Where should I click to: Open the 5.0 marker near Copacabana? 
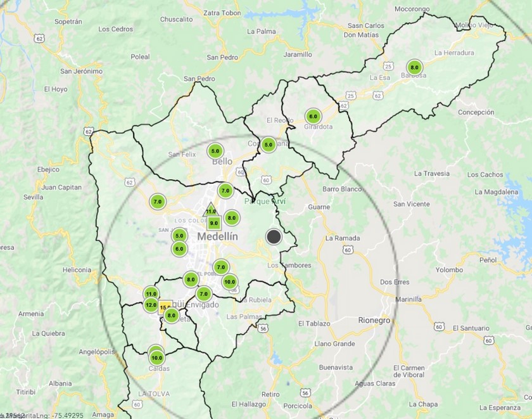tap(269, 145)
